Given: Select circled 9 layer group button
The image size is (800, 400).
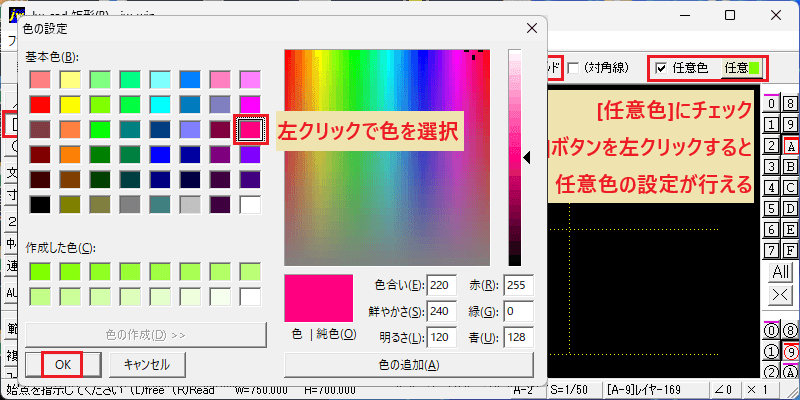Looking at the screenshot, I should pos(790,352).
